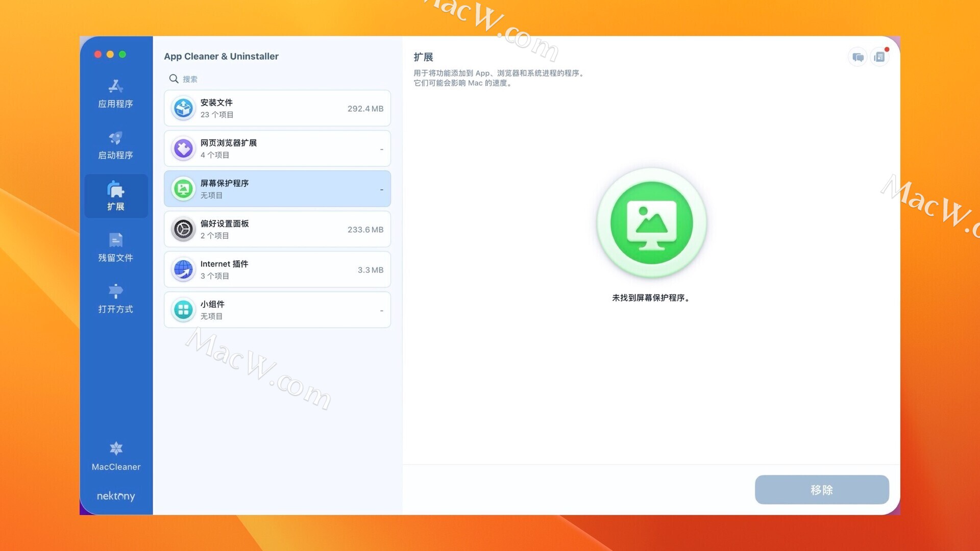Image resolution: width=980 pixels, height=551 pixels.
Task: Select the 屏幕保护程序 category title
Action: click(225, 183)
